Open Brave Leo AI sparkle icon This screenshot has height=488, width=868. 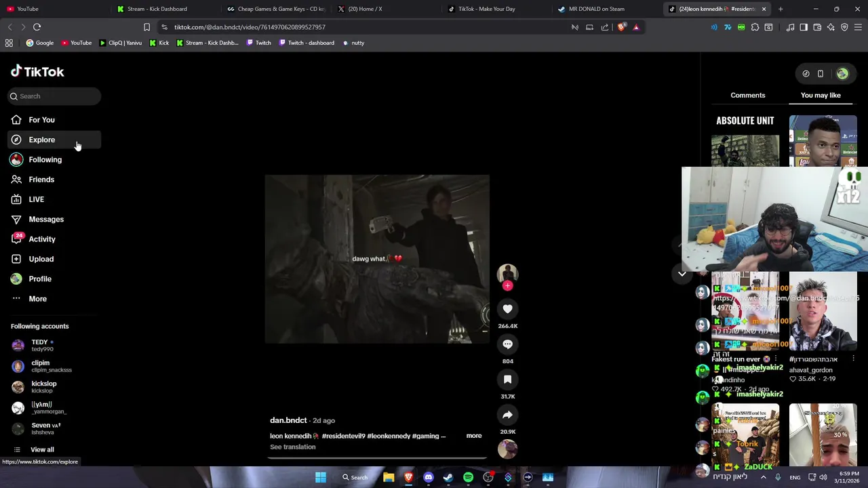[831, 27]
